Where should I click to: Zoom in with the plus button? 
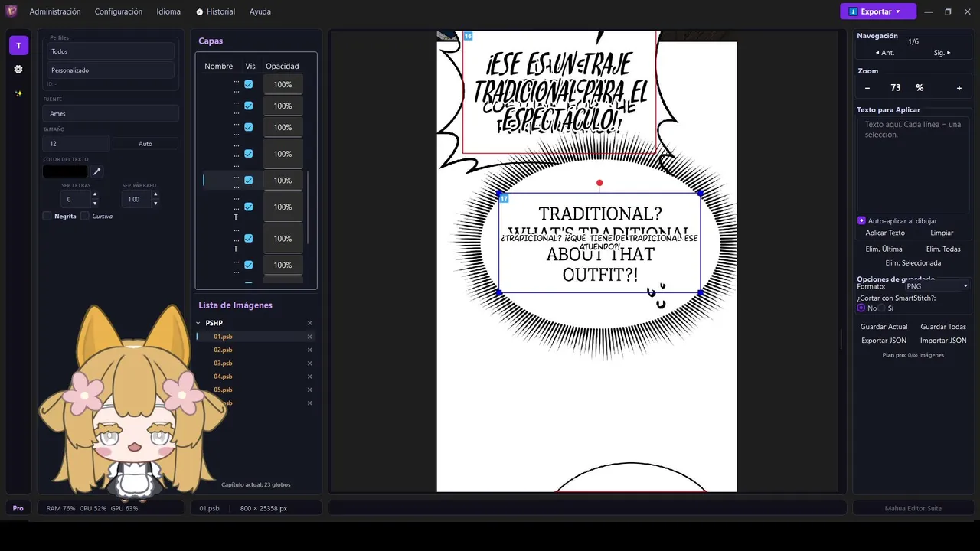[x=959, y=88]
